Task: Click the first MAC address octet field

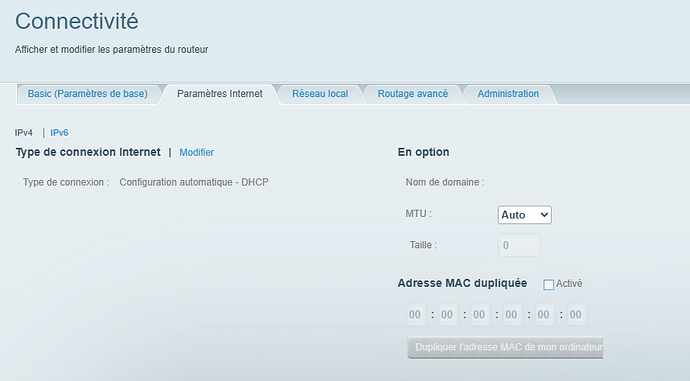Action: (416, 314)
